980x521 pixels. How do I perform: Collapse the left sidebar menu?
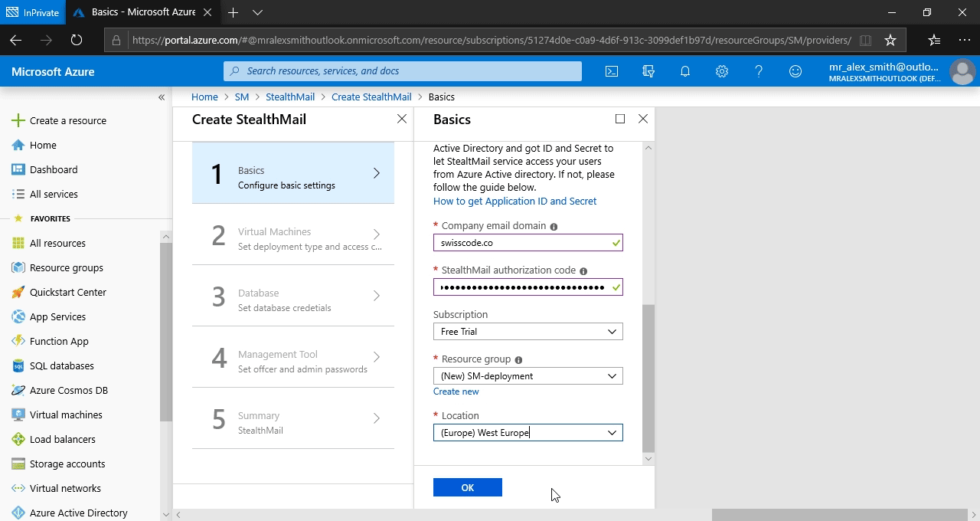tap(162, 97)
